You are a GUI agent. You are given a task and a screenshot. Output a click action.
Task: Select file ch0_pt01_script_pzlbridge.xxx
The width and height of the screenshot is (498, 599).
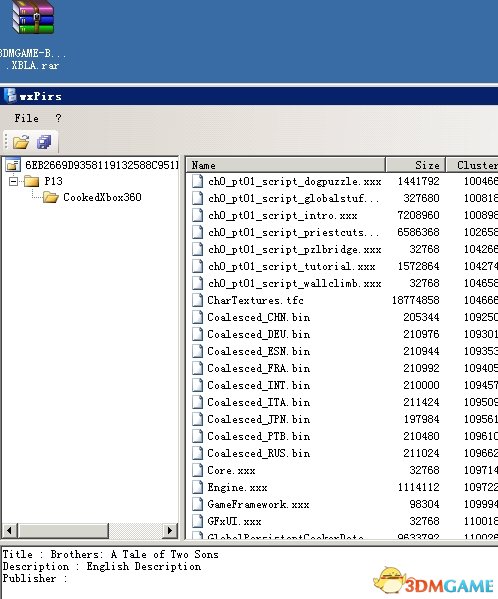point(294,249)
